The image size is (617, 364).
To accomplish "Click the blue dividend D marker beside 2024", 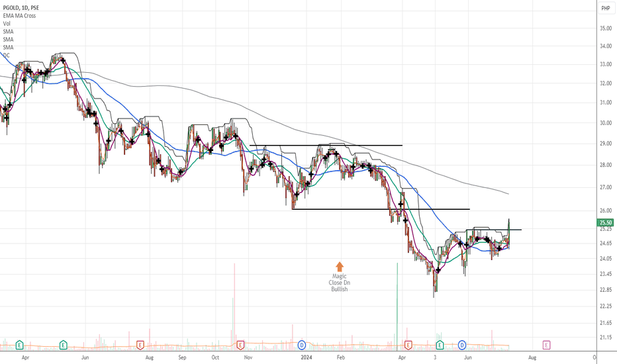I will click(x=302, y=345).
